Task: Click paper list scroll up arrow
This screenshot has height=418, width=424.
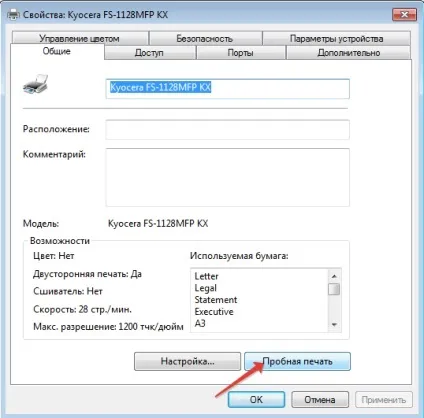Action: click(x=334, y=276)
